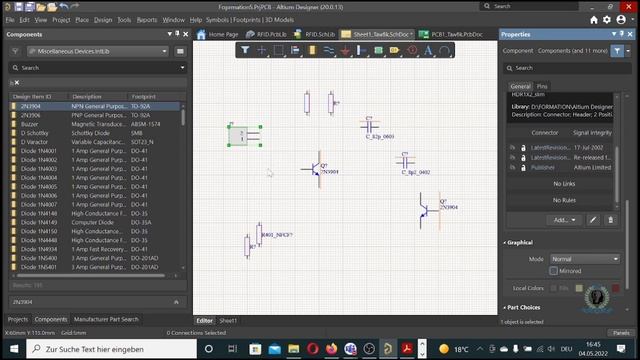Select the Move objects crosshair tool
Image resolution: width=640 pixels, height=360 pixels.
coord(261,50)
